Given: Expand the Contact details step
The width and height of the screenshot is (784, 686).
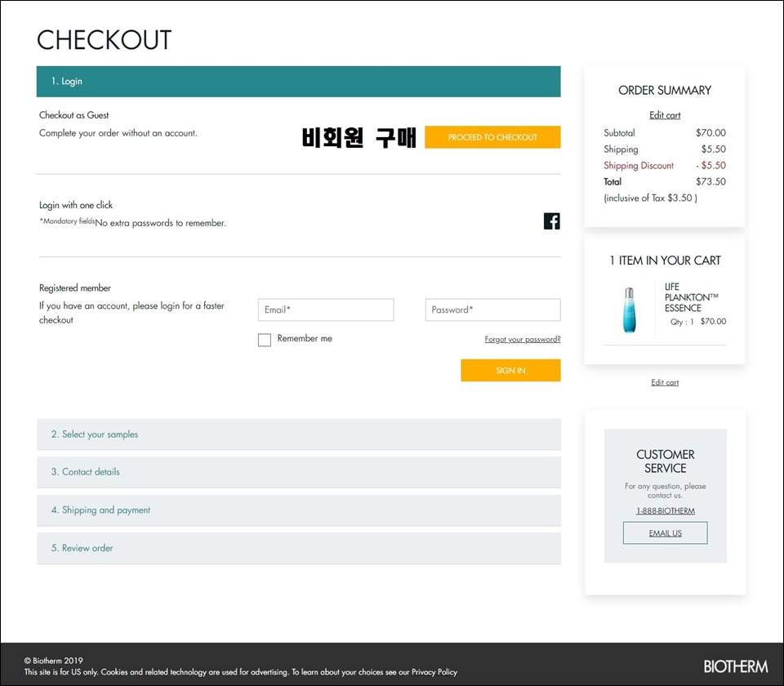Looking at the screenshot, I should click(x=299, y=472).
